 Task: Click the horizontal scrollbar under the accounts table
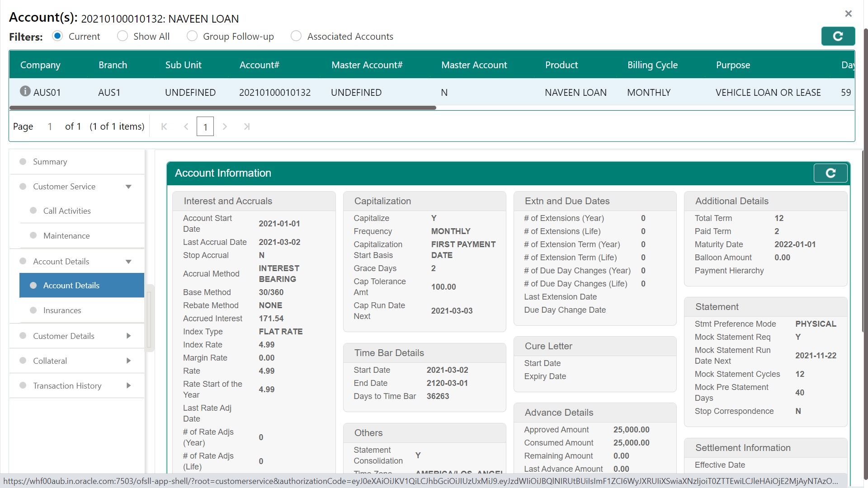222,108
